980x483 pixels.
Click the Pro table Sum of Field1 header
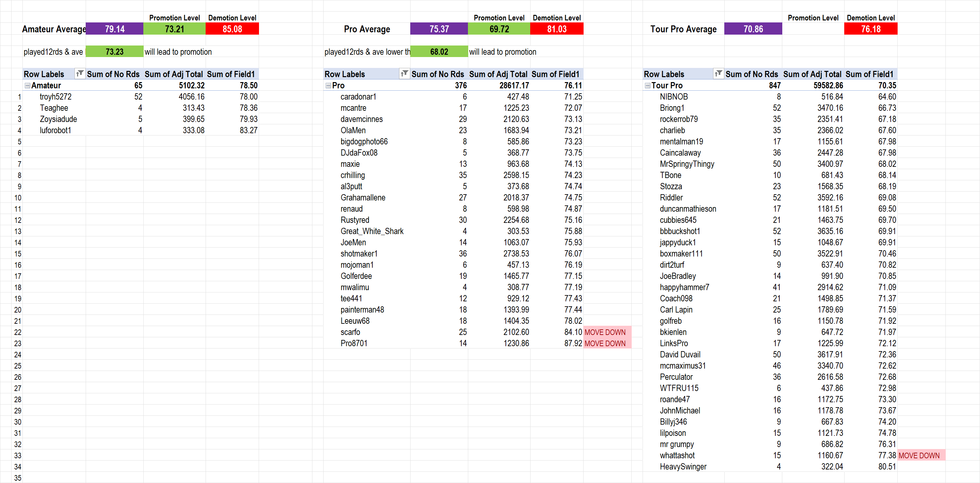(555, 74)
